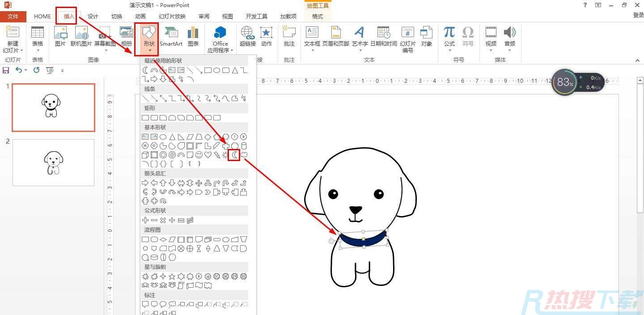Select the Moon shape in basic shapes
The image size is (644, 315).
[x=234, y=155]
